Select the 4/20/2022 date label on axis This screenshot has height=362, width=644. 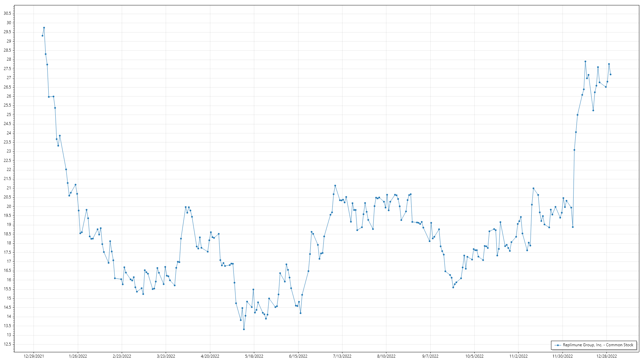pyautogui.click(x=210, y=356)
